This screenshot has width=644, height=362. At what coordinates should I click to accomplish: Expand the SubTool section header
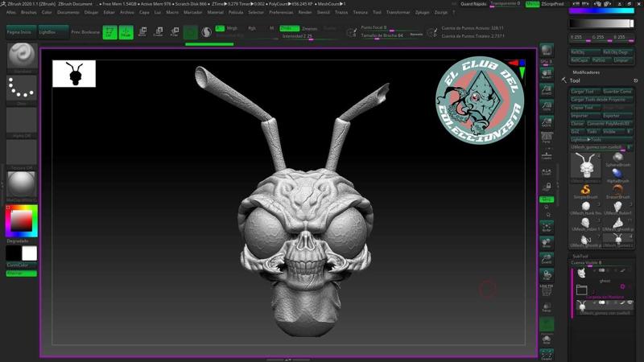pyautogui.click(x=580, y=256)
